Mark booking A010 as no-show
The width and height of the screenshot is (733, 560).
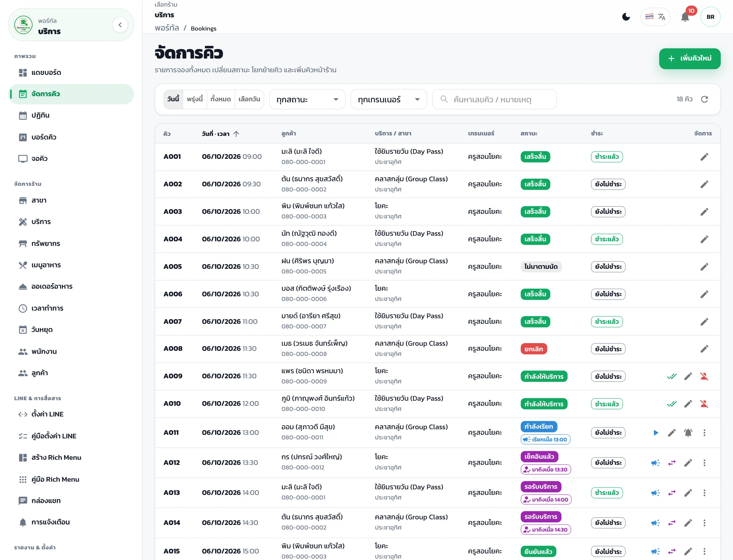[704, 404]
